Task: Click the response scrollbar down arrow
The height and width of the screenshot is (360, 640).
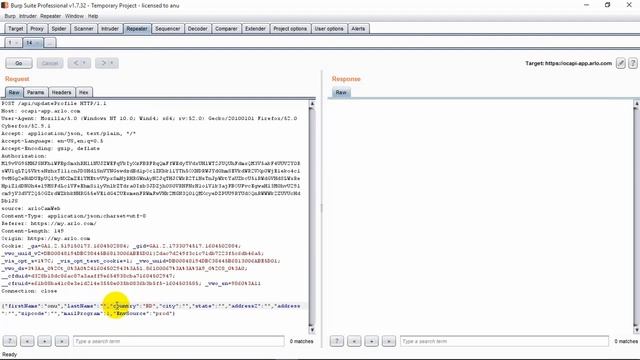Action: pyautogui.click(x=636, y=330)
